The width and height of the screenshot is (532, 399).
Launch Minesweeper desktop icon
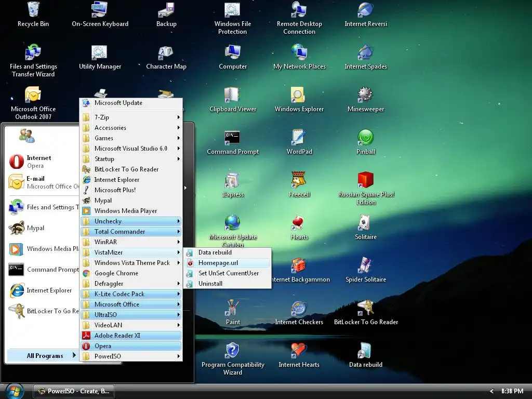pos(366,99)
